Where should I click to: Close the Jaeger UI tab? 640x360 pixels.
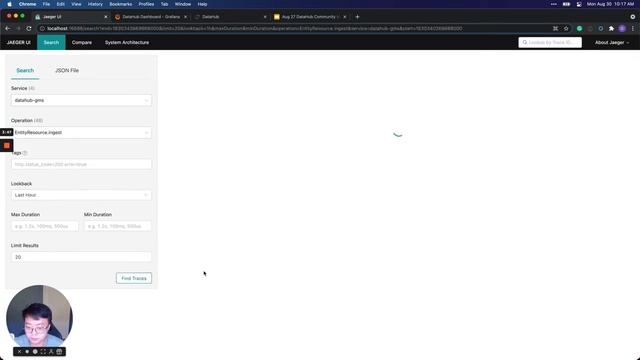click(106, 17)
